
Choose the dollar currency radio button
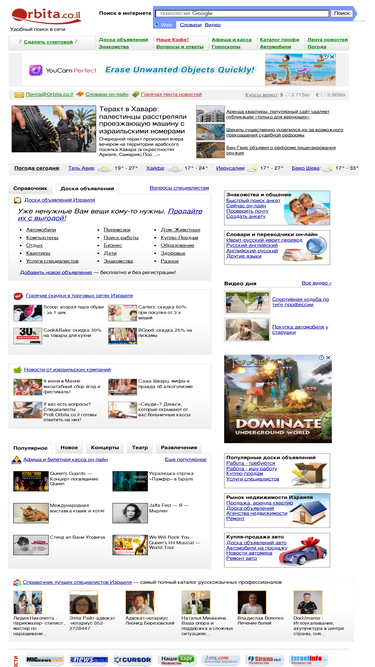287,94
